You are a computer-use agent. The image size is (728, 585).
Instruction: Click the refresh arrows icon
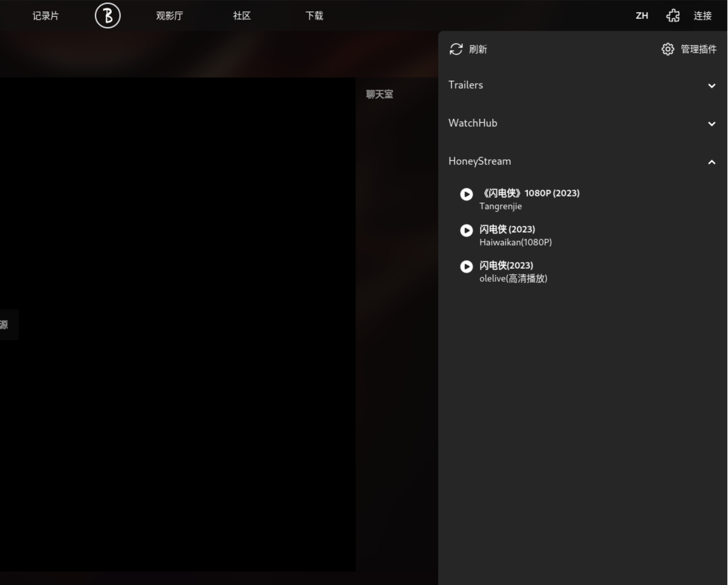tap(456, 49)
